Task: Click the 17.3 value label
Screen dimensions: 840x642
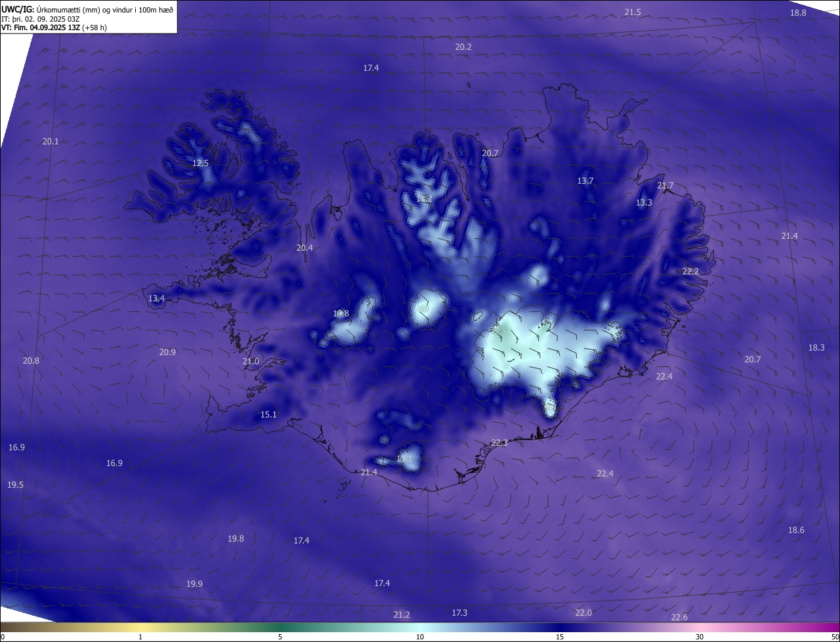Action: coord(459,613)
